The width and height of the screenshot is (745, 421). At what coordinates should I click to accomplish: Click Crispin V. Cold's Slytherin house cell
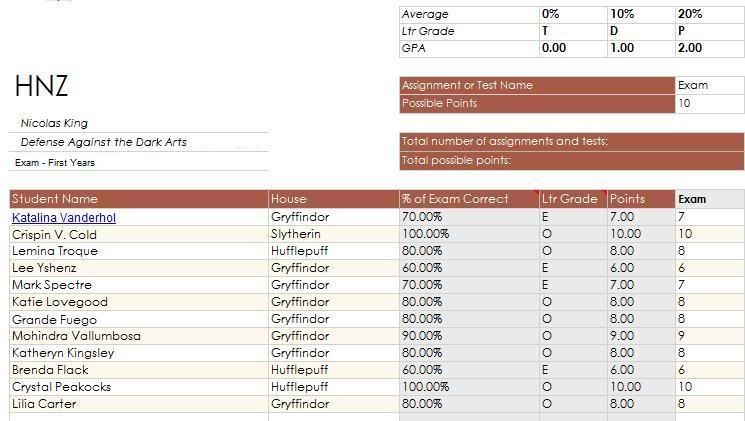tap(334, 234)
